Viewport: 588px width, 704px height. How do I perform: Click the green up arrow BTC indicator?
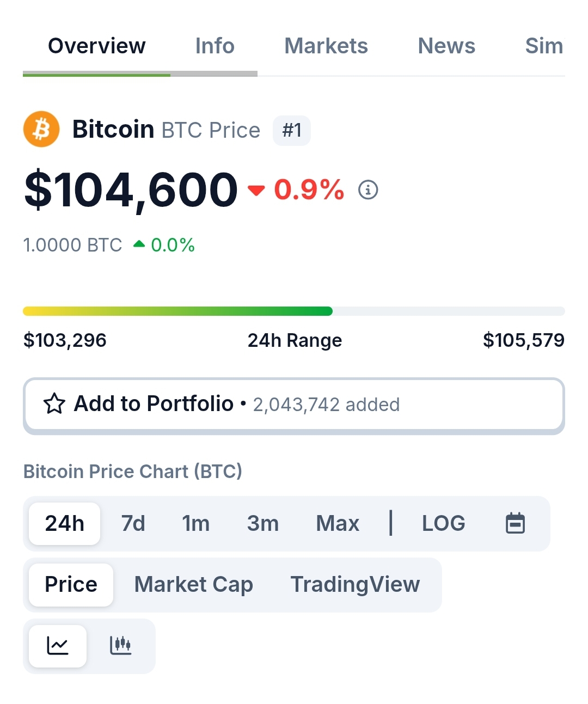point(139,244)
